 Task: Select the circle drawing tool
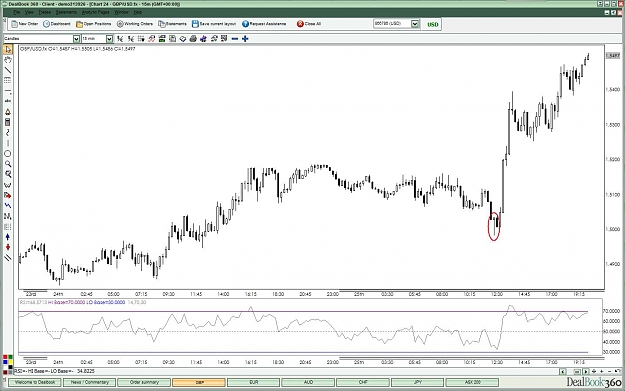(8, 153)
